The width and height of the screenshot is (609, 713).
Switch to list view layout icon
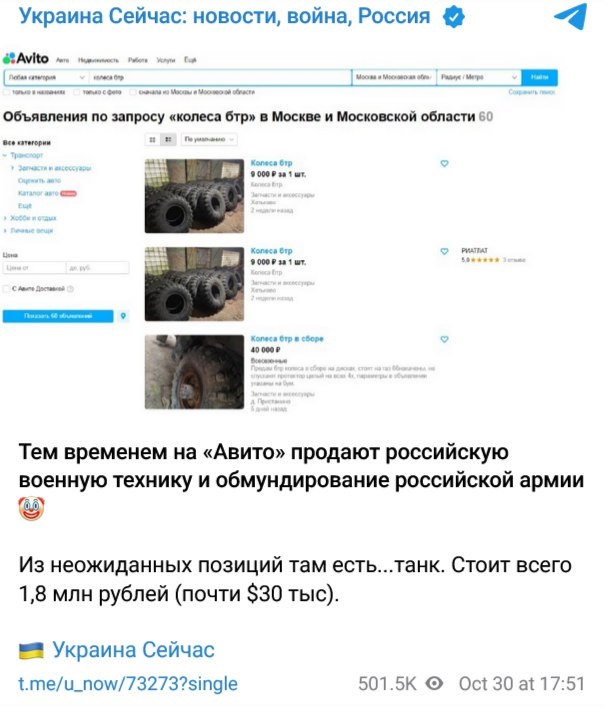click(168, 140)
